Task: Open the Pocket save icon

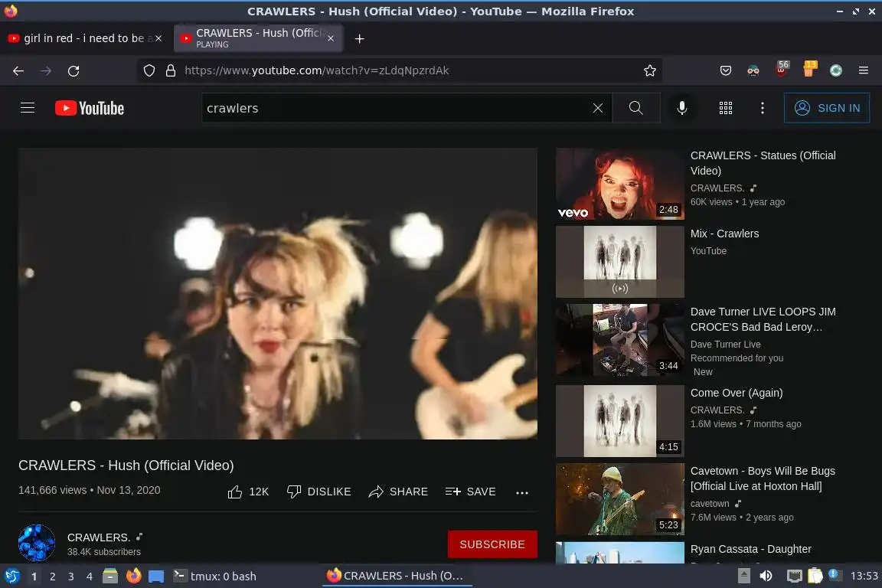Action: click(726, 70)
